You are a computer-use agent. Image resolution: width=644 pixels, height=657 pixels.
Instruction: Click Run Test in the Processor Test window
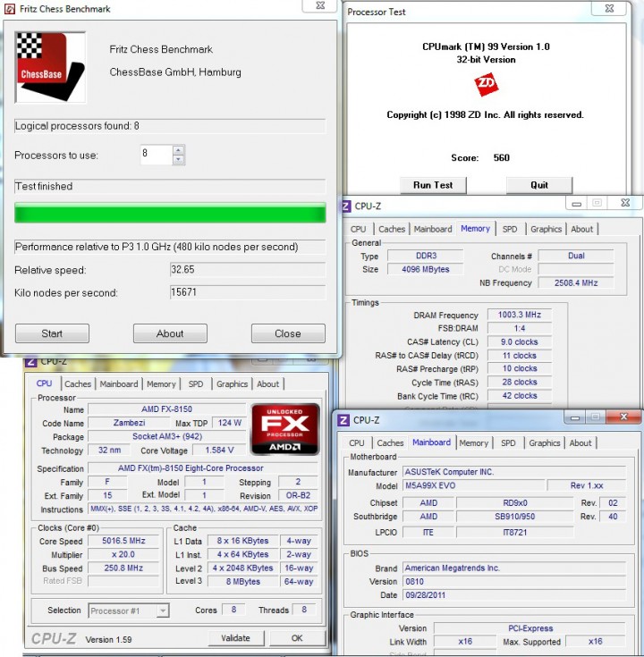pyautogui.click(x=433, y=185)
